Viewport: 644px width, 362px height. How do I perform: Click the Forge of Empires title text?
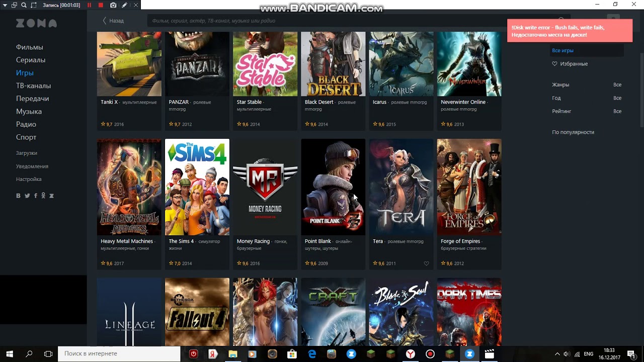[x=460, y=241]
